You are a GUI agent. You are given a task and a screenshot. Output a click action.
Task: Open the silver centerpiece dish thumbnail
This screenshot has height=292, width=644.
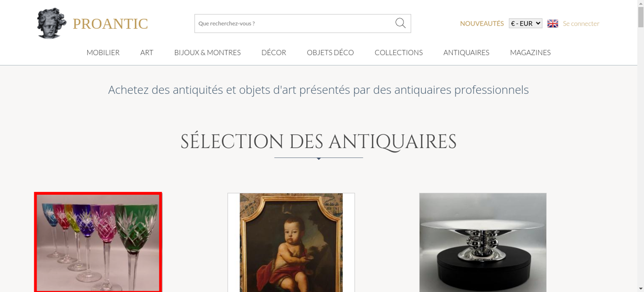point(483,242)
